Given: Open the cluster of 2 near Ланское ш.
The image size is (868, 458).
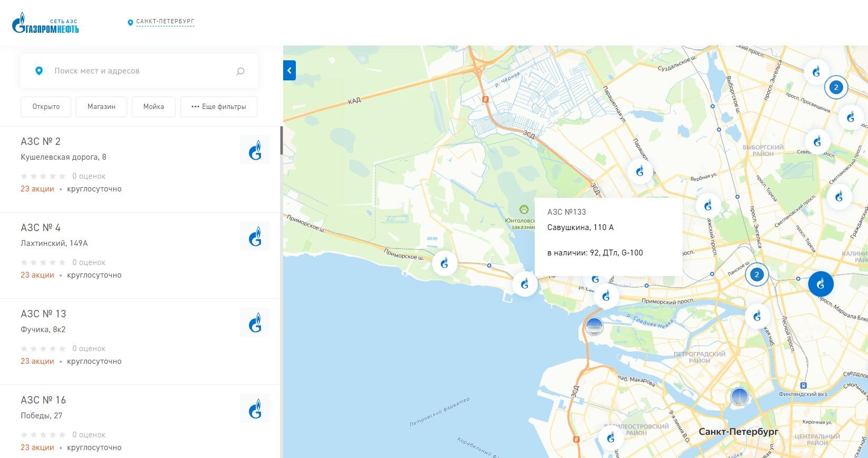Looking at the screenshot, I should [757, 274].
